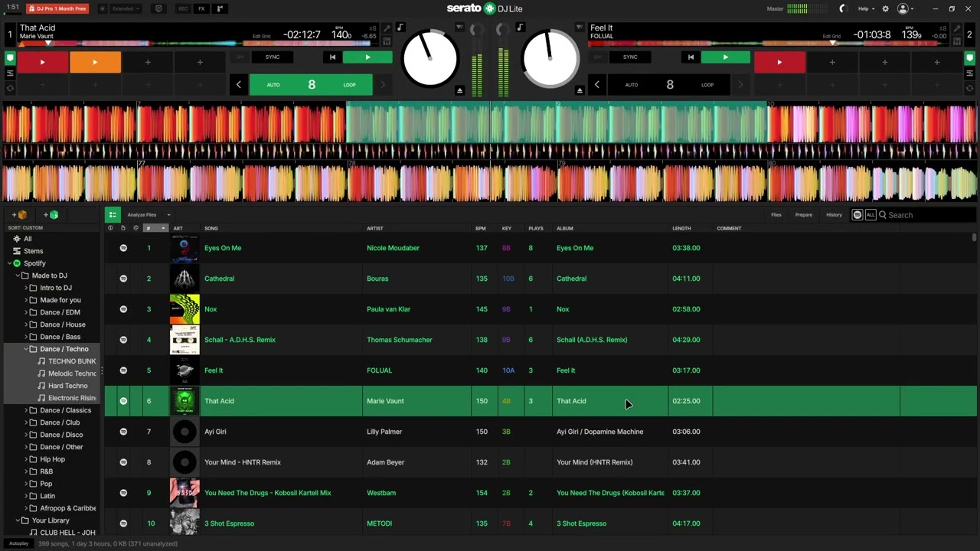Jump to track start on deck 1
Image resolution: width=980 pixels, height=551 pixels.
332,57
